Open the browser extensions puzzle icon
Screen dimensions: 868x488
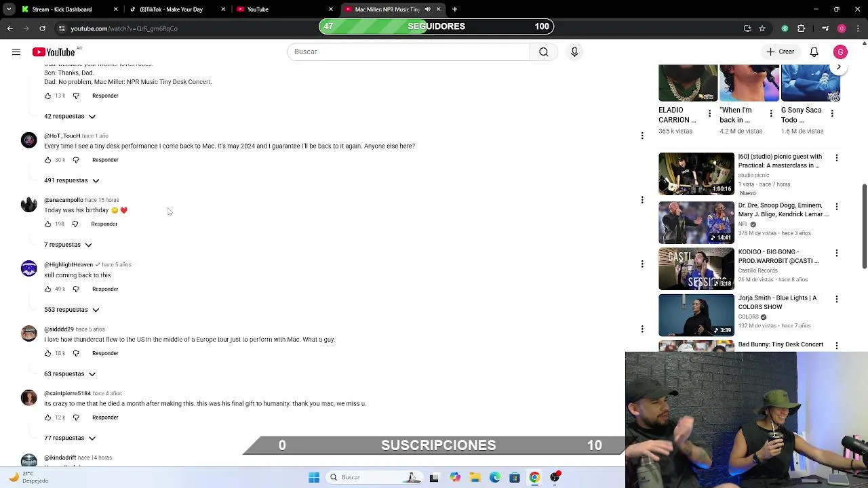(x=801, y=28)
